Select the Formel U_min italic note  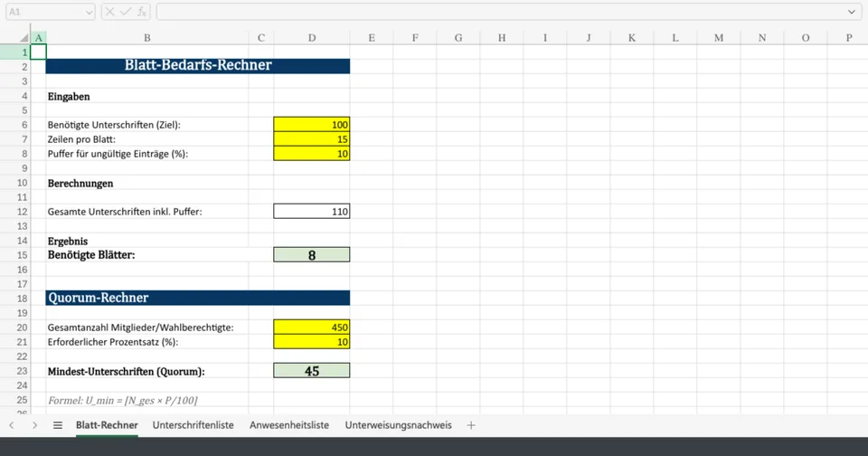(122, 400)
